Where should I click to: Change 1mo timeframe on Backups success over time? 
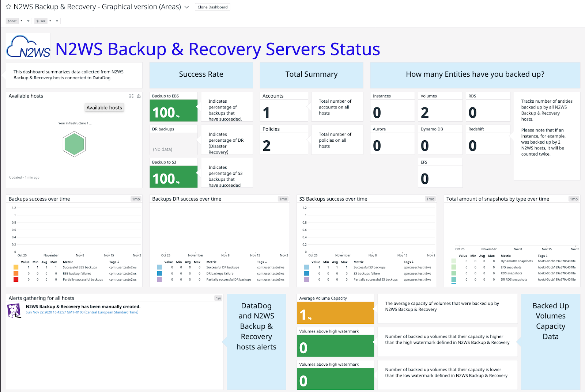click(x=136, y=199)
